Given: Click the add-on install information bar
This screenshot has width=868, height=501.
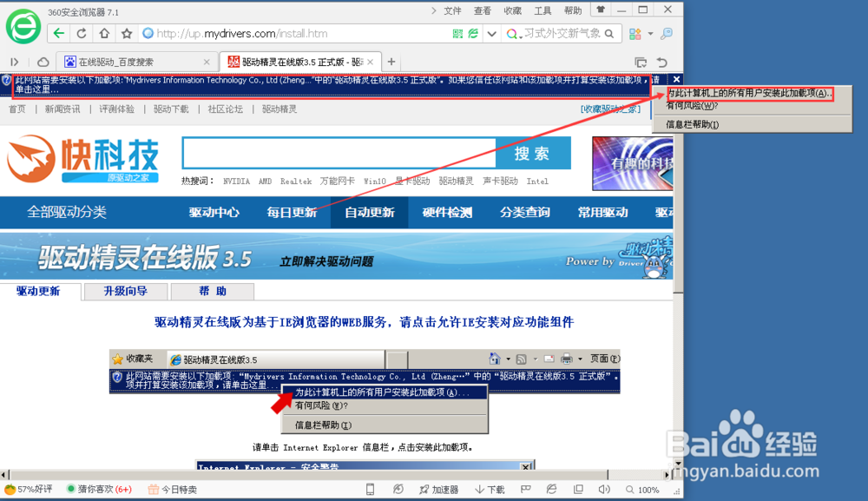Looking at the screenshot, I should [332, 85].
